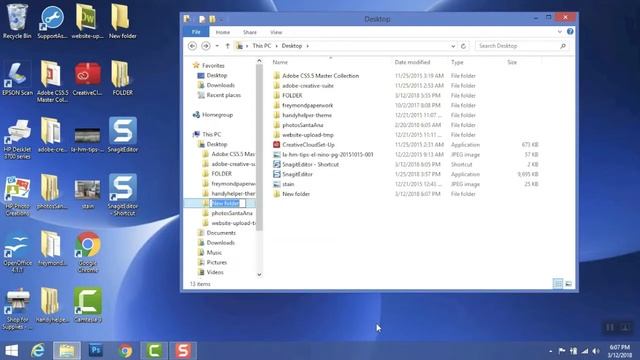Select the la-hm-tips image on desktop
This screenshot has width=640, height=360.
(x=87, y=139)
